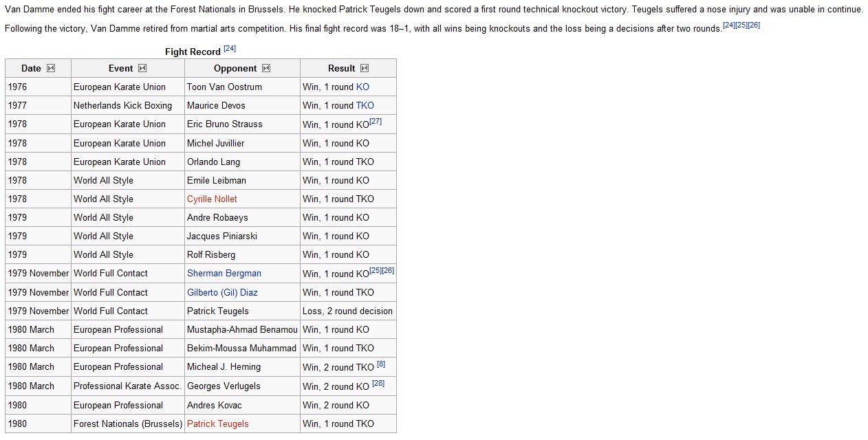Follow citation [8] in Micheal J. Heming row
Image resolution: width=868 pixels, height=440 pixels.
click(x=381, y=364)
